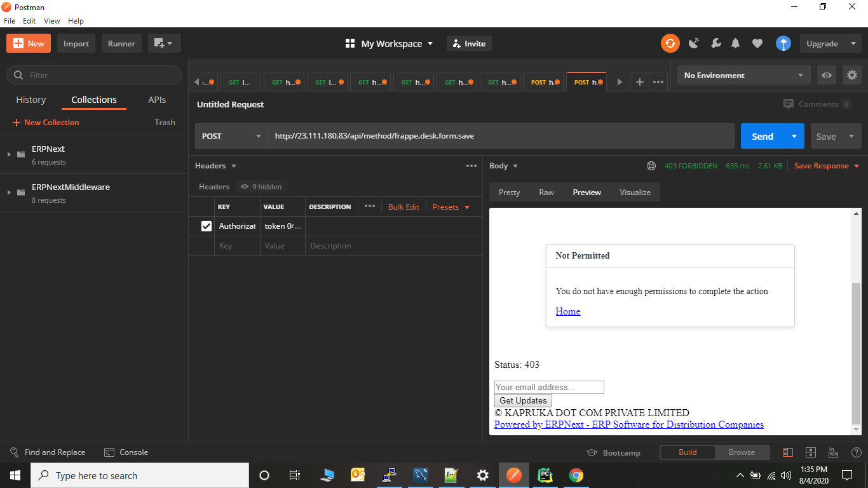Select the Visualize response tab
Image resolution: width=868 pixels, height=488 pixels.
[x=635, y=192]
